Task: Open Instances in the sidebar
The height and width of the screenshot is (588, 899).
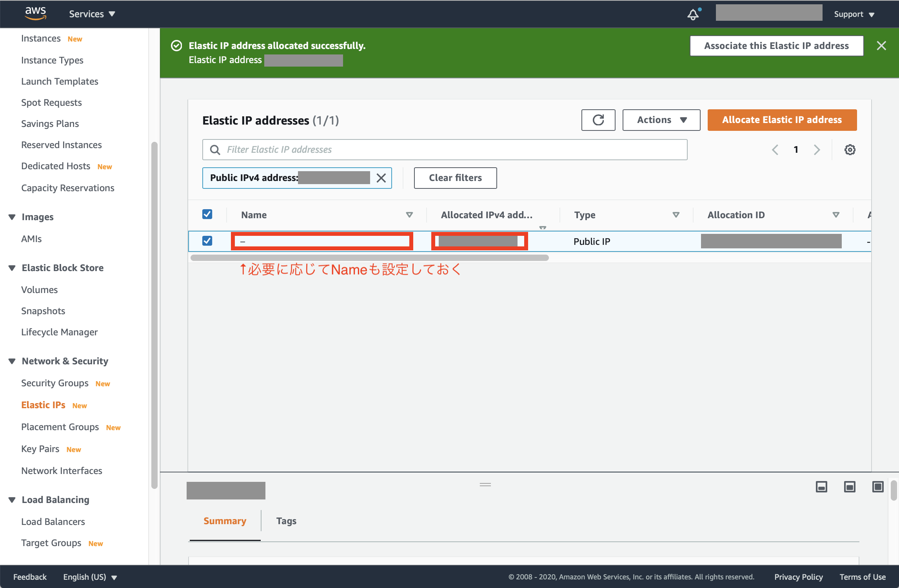Action: tap(41, 38)
